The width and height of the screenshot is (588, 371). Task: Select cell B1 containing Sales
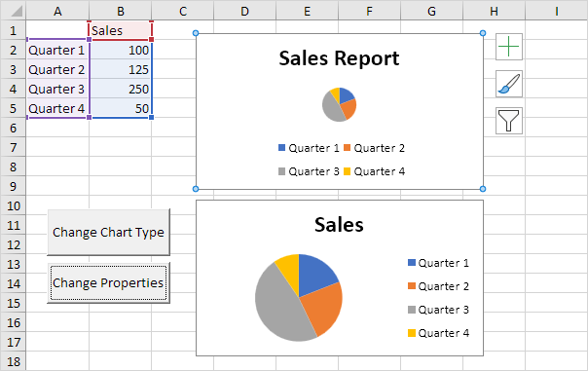(121, 30)
